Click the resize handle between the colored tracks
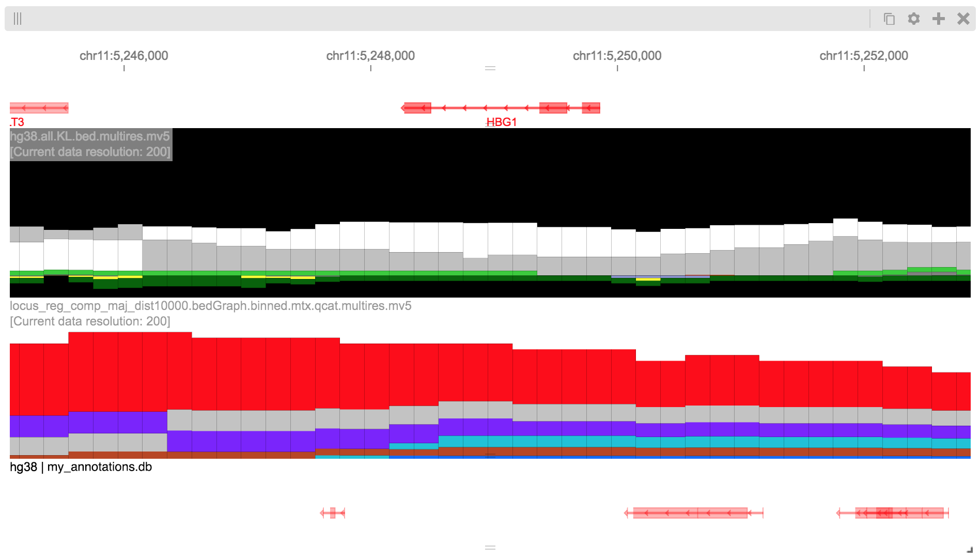Screen dimensions: 980x560 pos(490,455)
